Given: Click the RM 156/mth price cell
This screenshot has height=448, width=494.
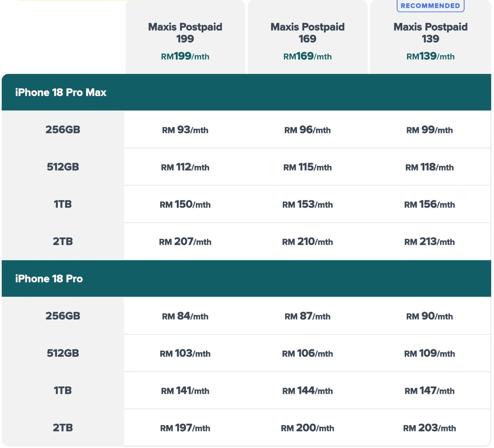Looking at the screenshot, I should point(429,205).
